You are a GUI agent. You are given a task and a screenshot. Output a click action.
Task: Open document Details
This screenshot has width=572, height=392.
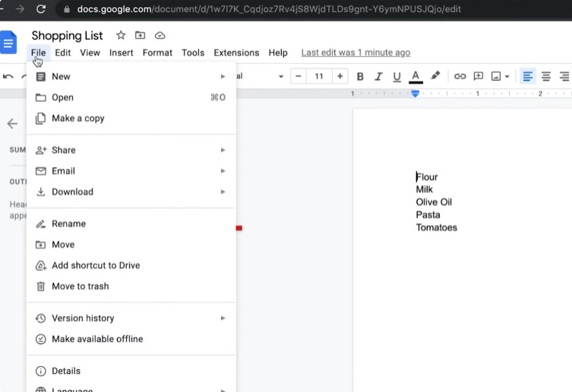131,371
